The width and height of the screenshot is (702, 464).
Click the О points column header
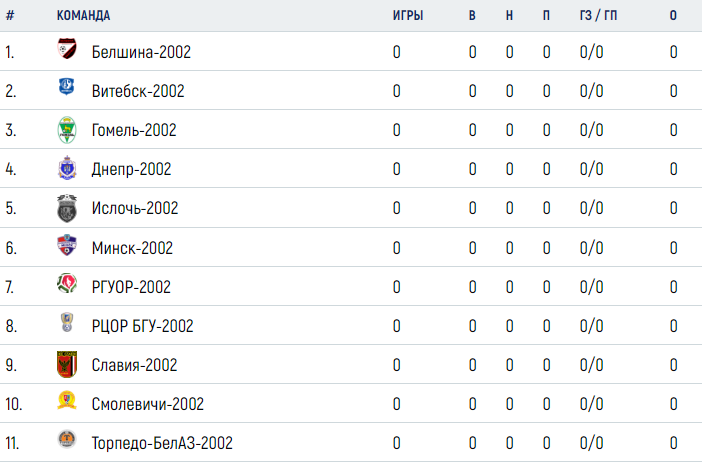tap(673, 16)
